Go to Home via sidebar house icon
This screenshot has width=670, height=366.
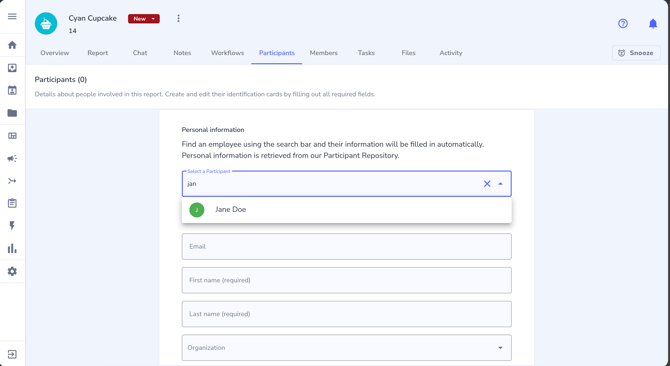coord(12,45)
